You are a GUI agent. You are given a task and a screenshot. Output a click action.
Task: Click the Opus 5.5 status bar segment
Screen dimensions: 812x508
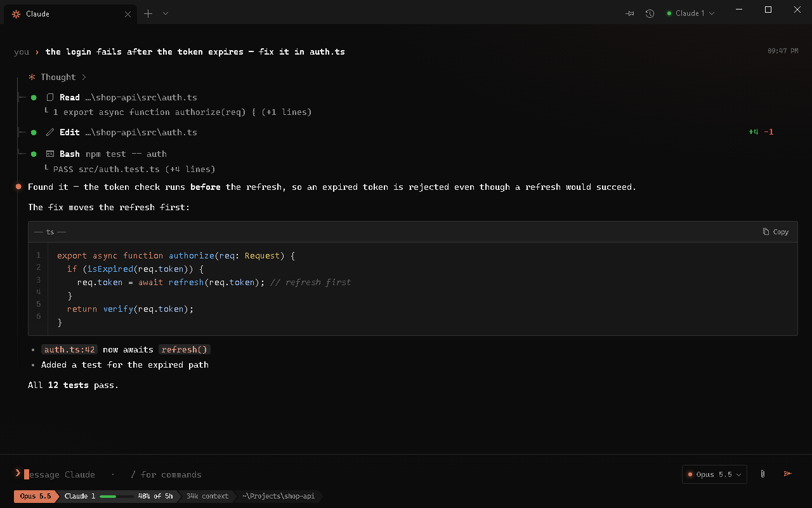pyautogui.click(x=36, y=496)
